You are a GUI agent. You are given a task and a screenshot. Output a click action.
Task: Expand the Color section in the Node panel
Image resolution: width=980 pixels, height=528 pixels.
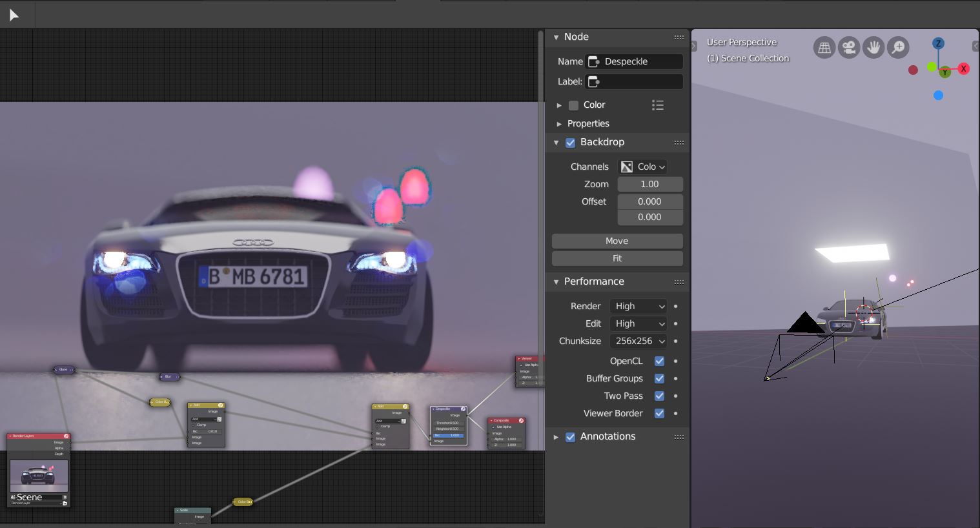tap(560, 105)
